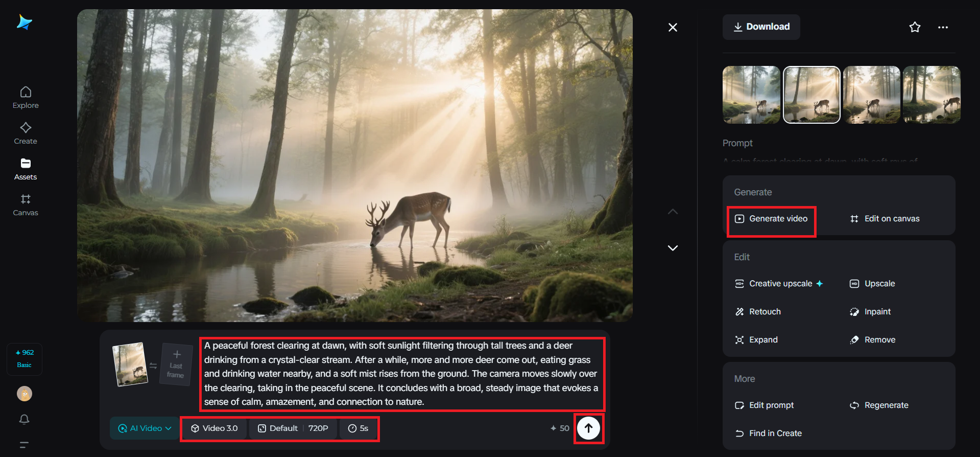
Task: Click the Dreamina logo icon
Action: (25, 22)
